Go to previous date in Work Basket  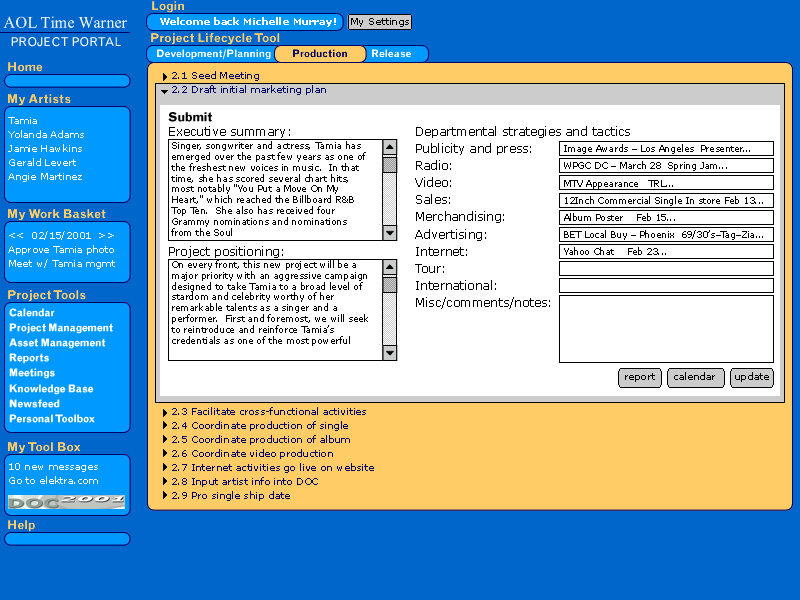(16, 235)
